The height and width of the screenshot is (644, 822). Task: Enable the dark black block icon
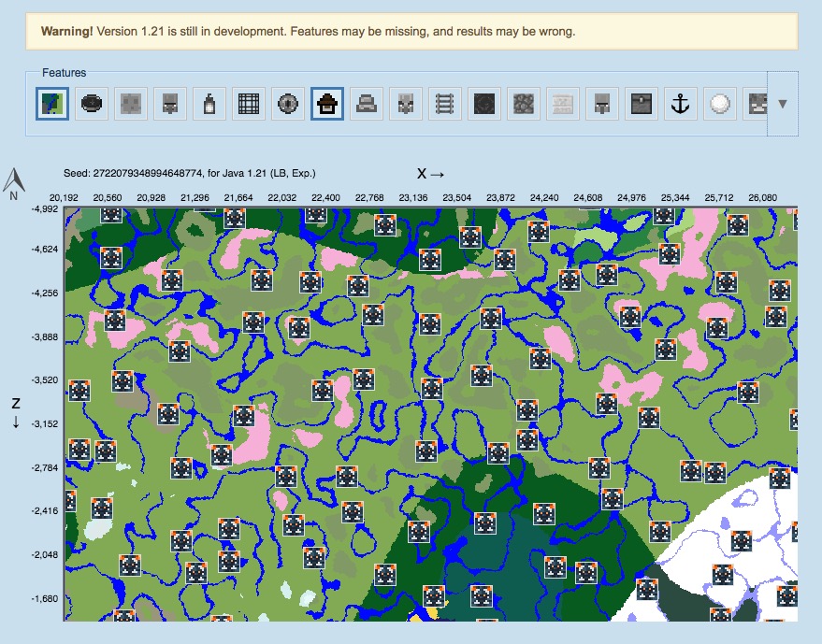(x=484, y=104)
